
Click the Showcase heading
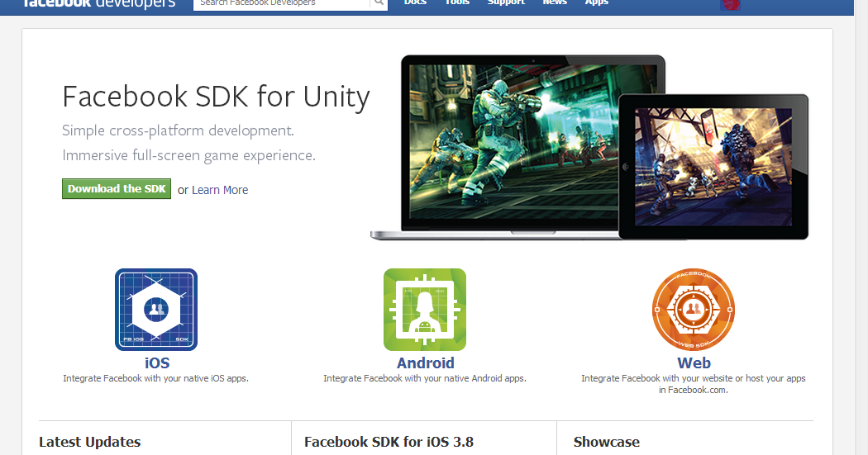(606, 442)
